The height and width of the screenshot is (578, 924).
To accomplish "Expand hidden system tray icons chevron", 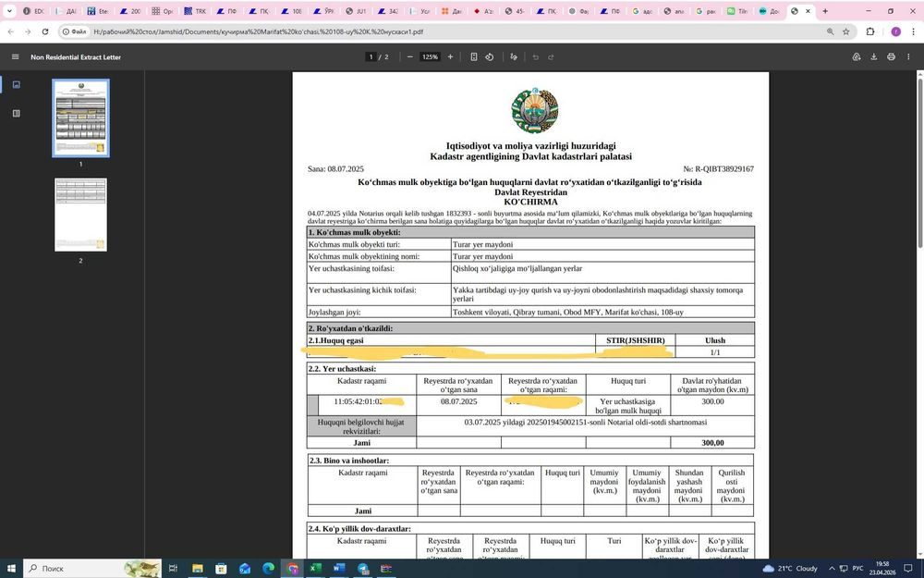I will click(832, 569).
